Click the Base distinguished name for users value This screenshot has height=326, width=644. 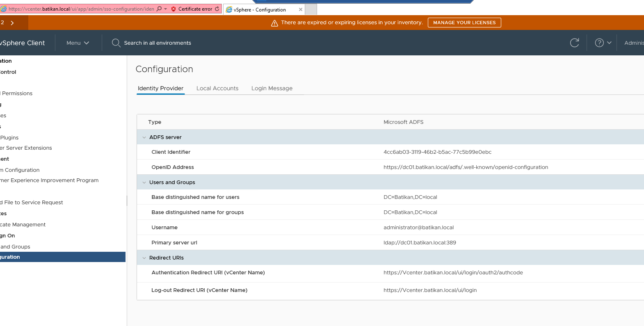[x=411, y=197]
